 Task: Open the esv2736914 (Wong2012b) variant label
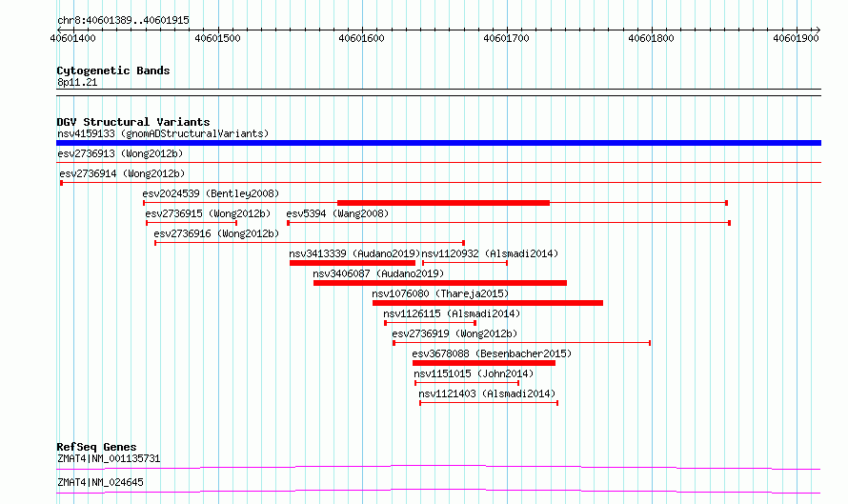[x=122, y=173]
